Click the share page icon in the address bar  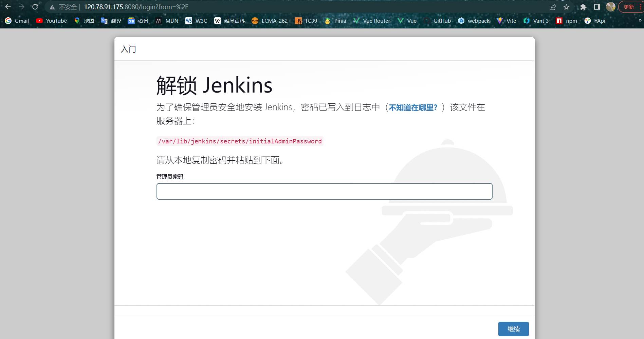tap(553, 7)
